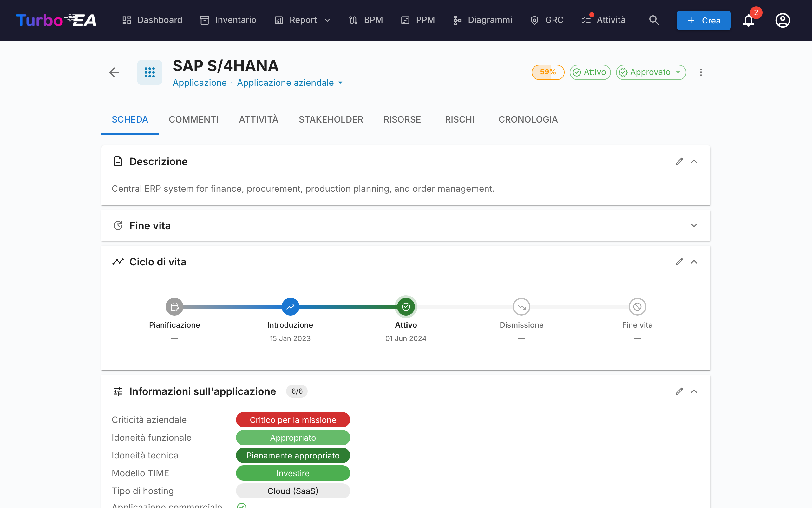Click the Applicazione type link

pyautogui.click(x=200, y=83)
